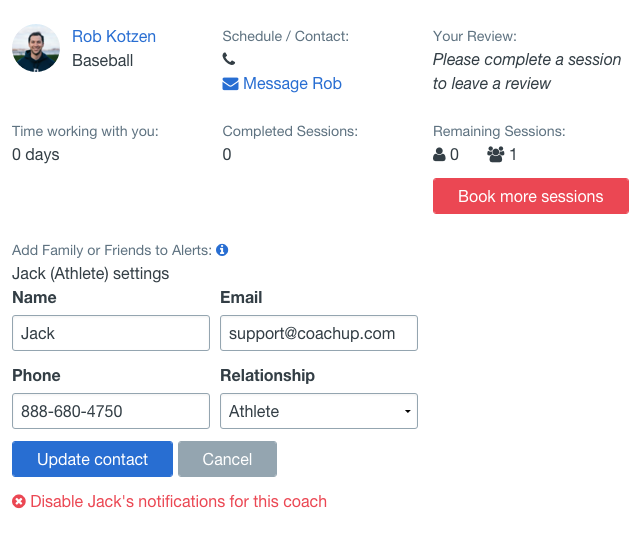This screenshot has width=641, height=538.
Task: Open Rob Kotzen's profile photo
Action: [36, 48]
